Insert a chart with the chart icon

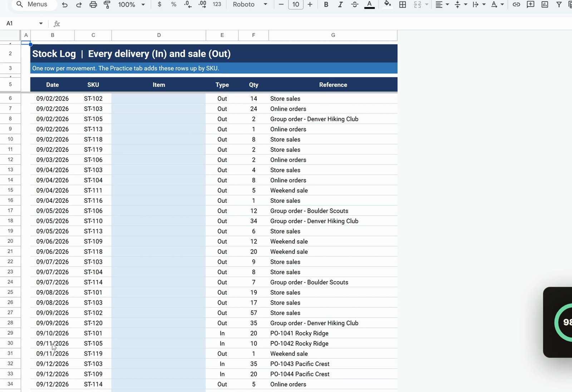pos(544,4)
